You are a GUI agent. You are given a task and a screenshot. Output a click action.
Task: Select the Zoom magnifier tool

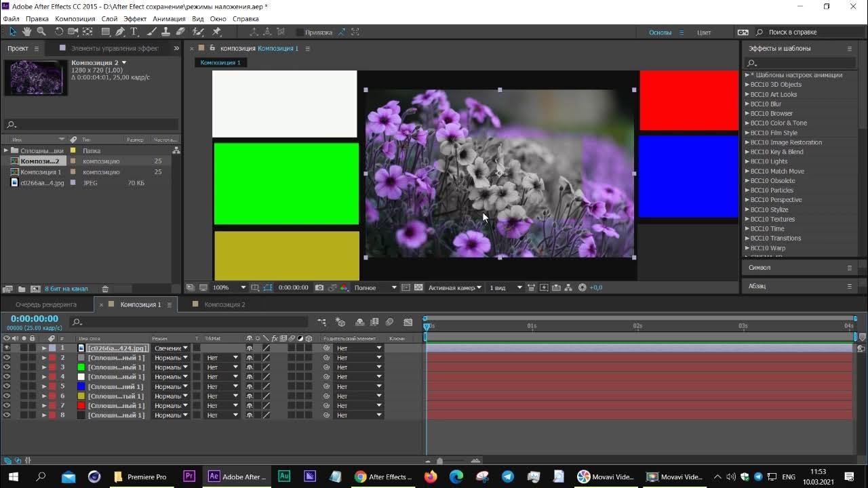click(41, 32)
